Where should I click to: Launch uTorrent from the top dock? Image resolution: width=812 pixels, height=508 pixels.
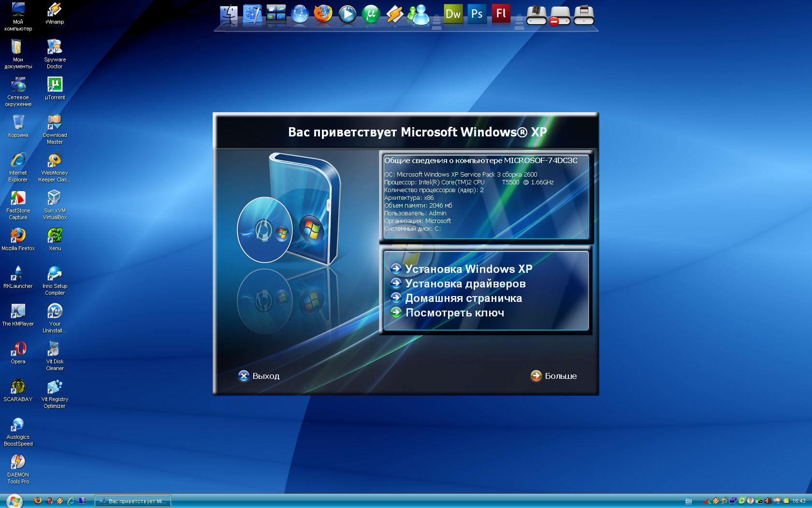pyautogui.click(x=371, y=15)
